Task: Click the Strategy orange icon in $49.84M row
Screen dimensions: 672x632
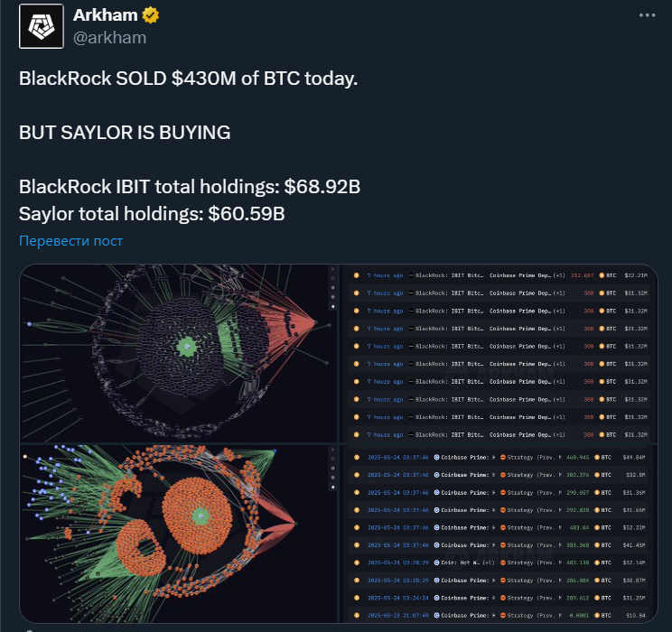Action: 503,457
